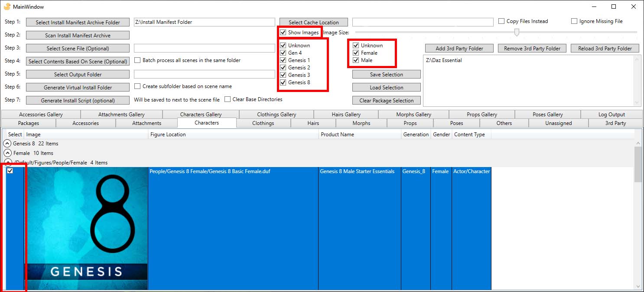Screen dimensions: 644x292
Task: Toggle the Female gender filter
Action: coord(356,53)
